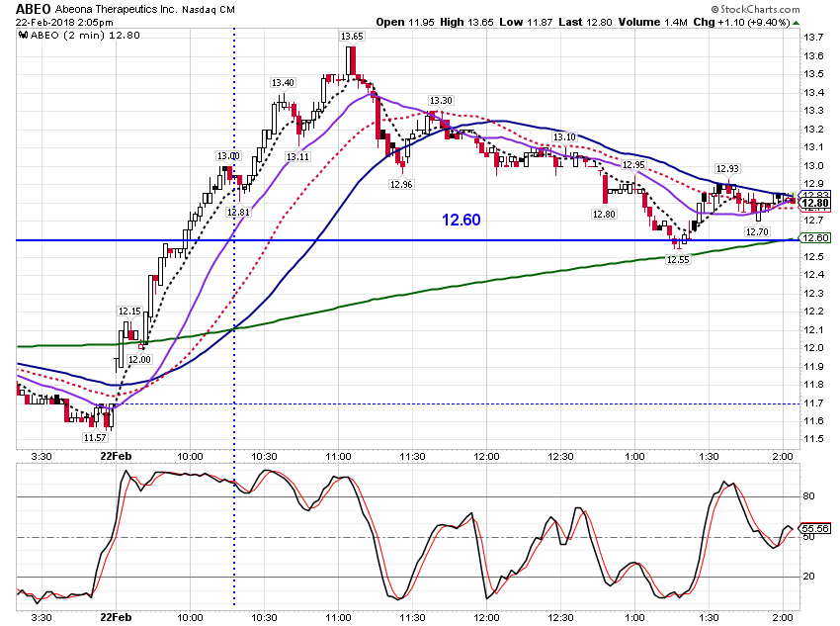Click the 12.95 callout label
Image resolution: width=840 pixels, height=626 pixels.
(x=633, y=164)
